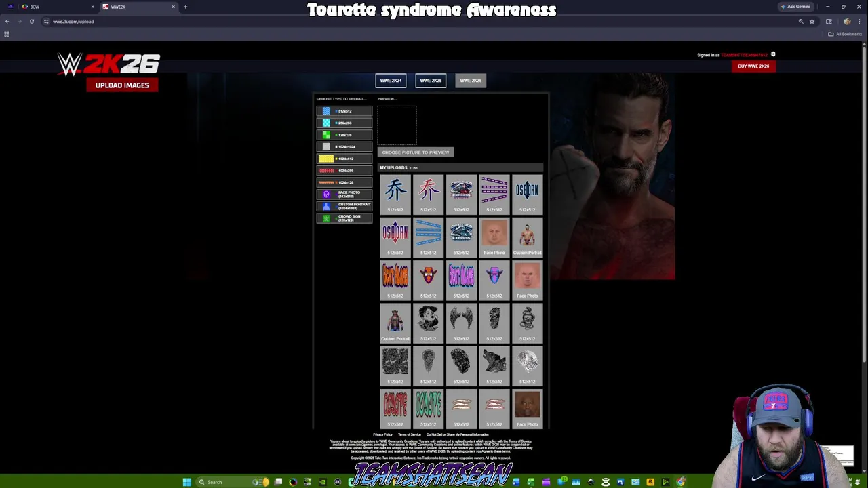Click Choose Picture to Preview button
868x488 pixels.
point(415,152)
